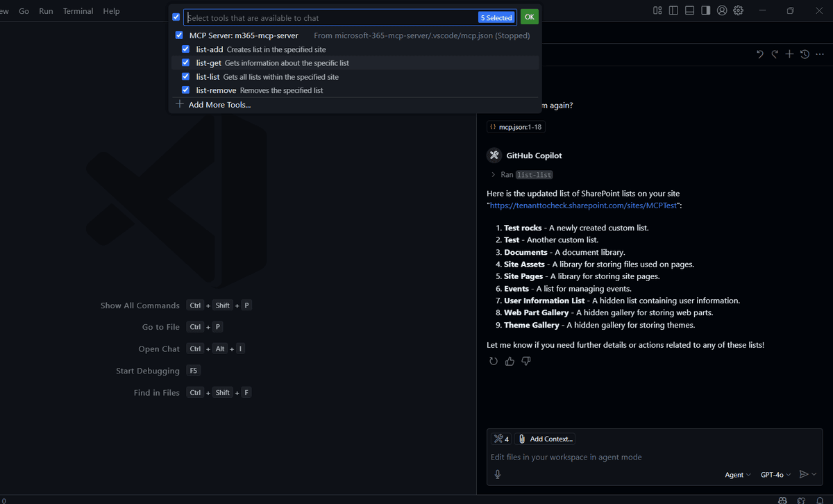Image resolution: width=833 pixels, height=504 pixels.
Task: Click the feedback icon in status bar
Action: click(801, 499)
